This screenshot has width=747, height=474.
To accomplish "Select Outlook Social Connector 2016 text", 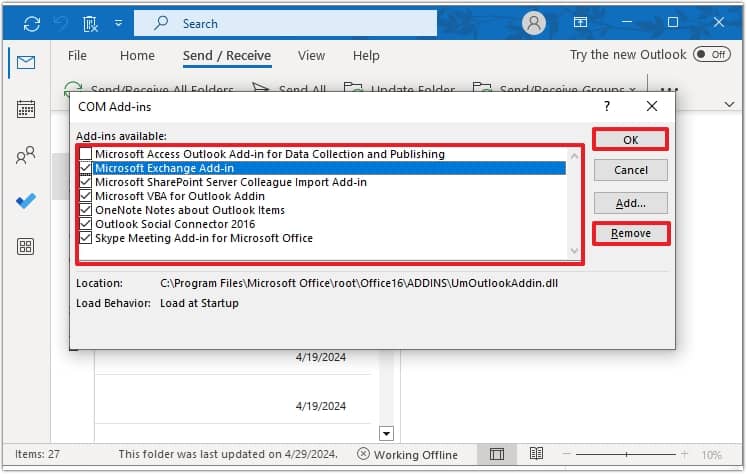I will [x=175, y=224].
